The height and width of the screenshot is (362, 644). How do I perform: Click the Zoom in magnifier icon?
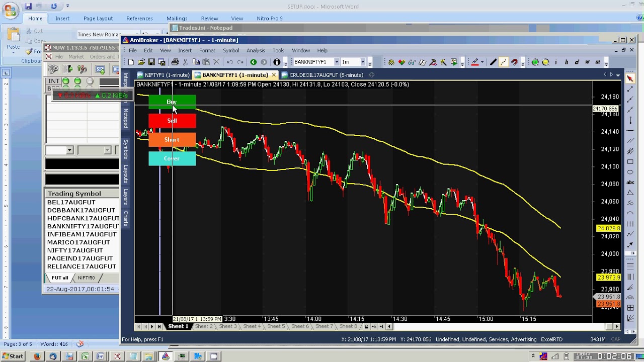[535, 62]
